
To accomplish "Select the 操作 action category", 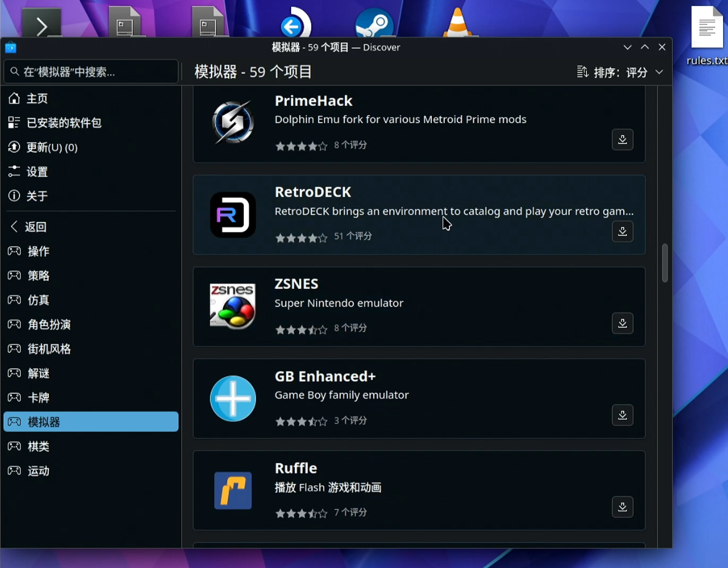I will coord(91,251).
